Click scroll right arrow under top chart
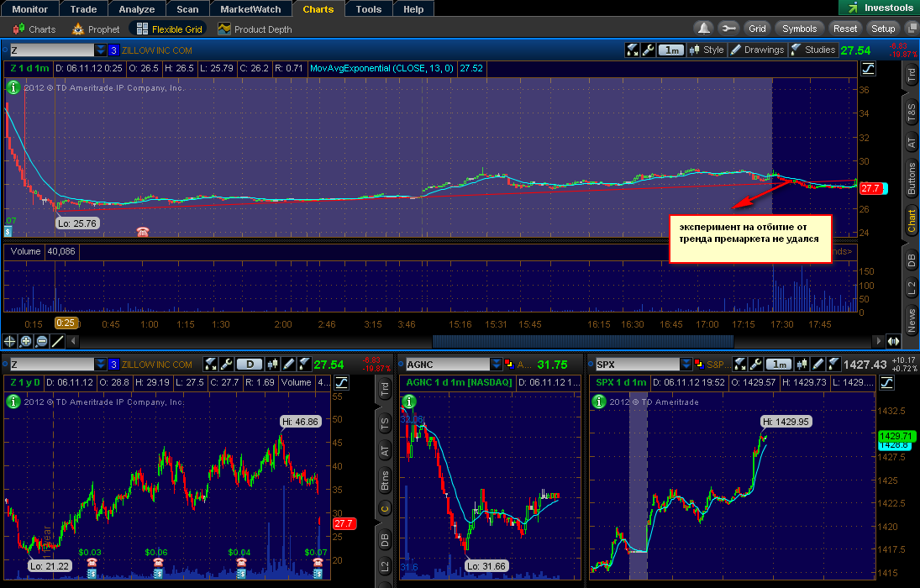920x588 pixels. (x=878, y=340)
